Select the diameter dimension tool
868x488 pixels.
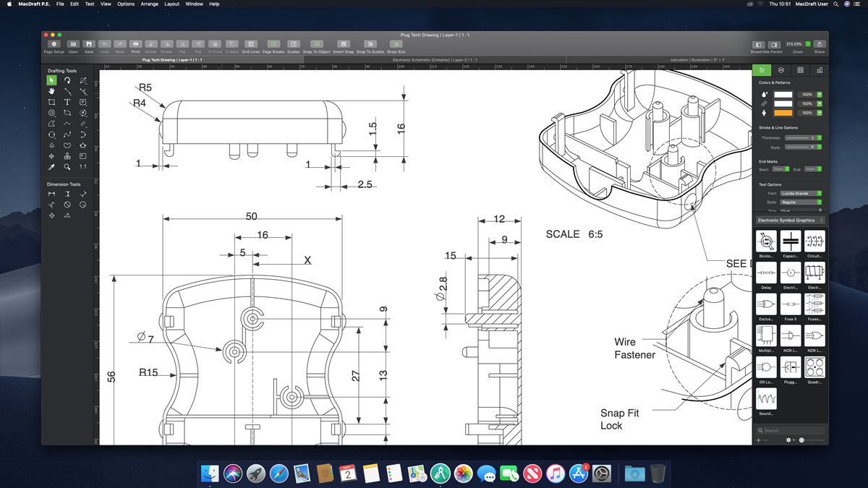click(67, 205)
